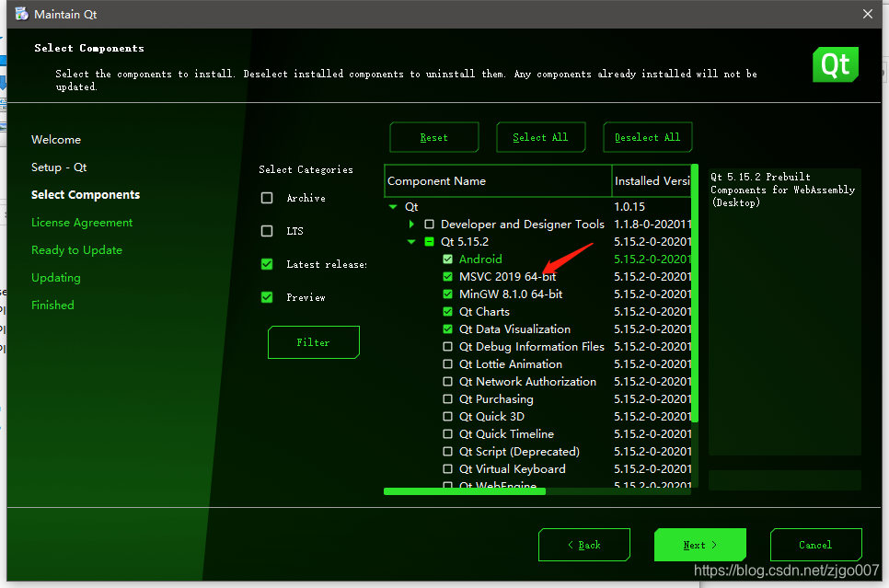Toggle the Qt 5.15.2 partial checkbox
The image size is (889, 588).
(x=430, y=242)
